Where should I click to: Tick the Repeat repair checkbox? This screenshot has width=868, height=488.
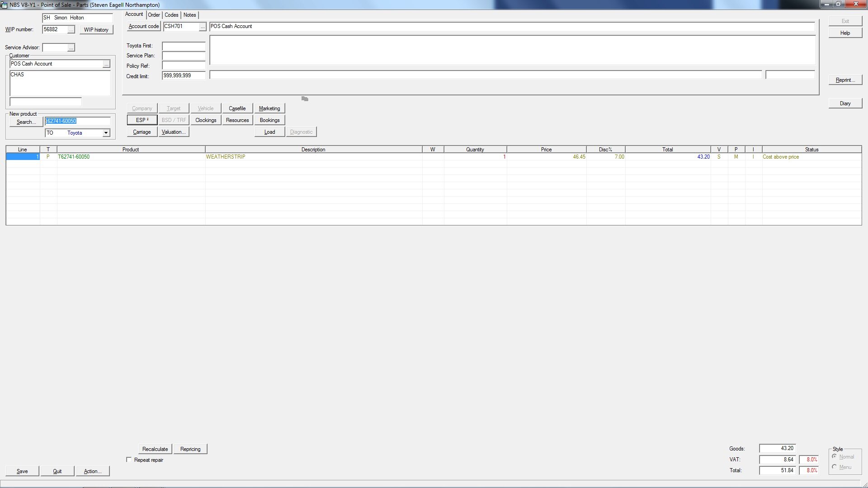[129, 460]
